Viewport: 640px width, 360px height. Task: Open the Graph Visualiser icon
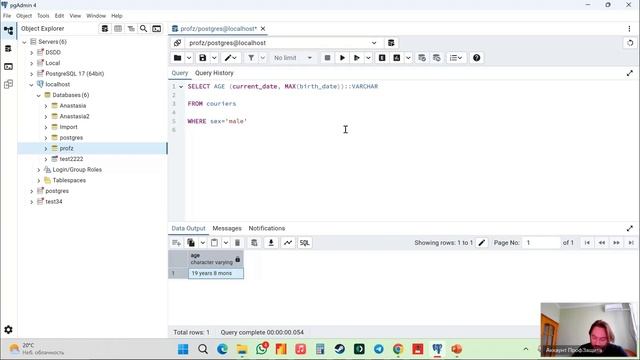pyautogui.click(x=288, y=243)
